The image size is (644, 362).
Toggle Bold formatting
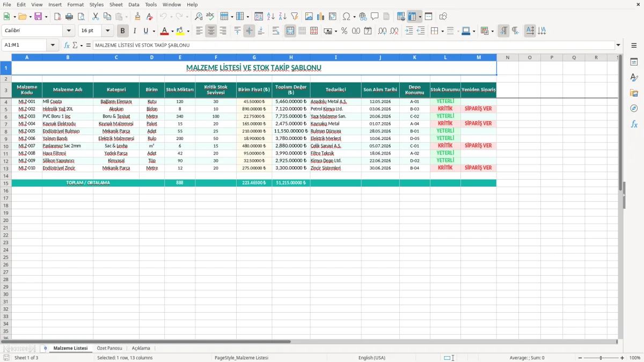[123, 31]
